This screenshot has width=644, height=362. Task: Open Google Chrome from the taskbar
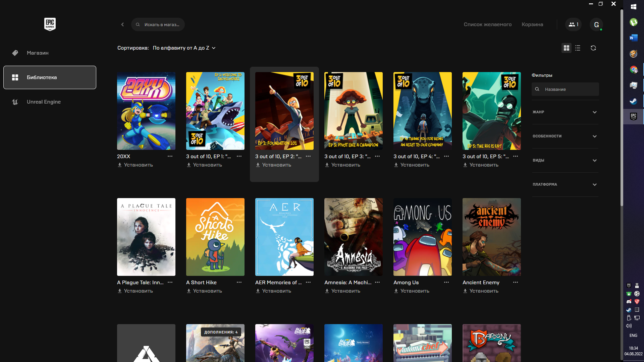pos(634,69)
